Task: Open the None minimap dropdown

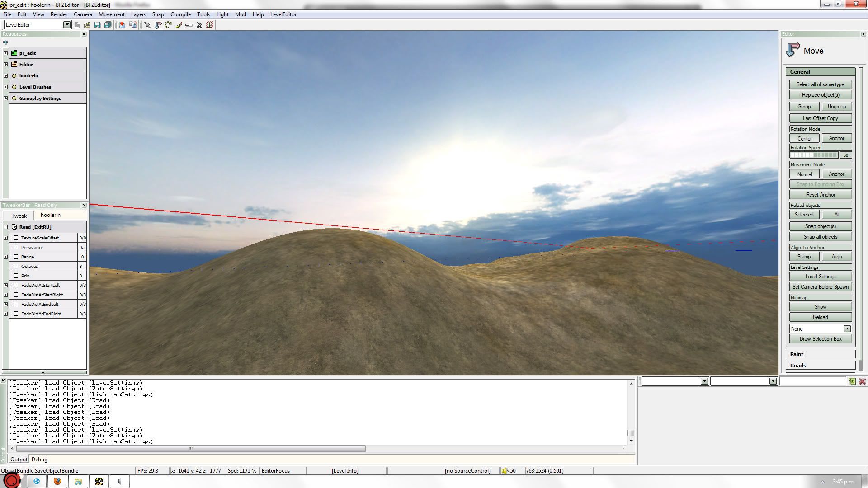Action: click(847, 329)
